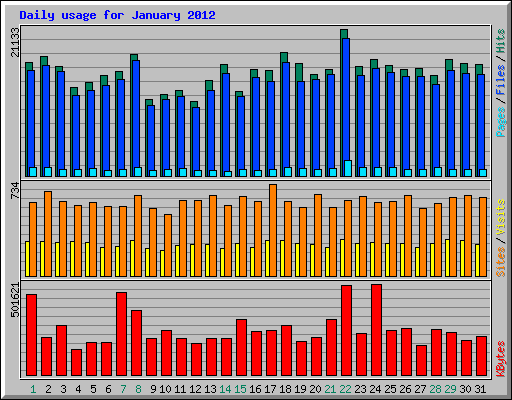
Task: Click the blue 'Files' legend label
Action: click(501, 80)
